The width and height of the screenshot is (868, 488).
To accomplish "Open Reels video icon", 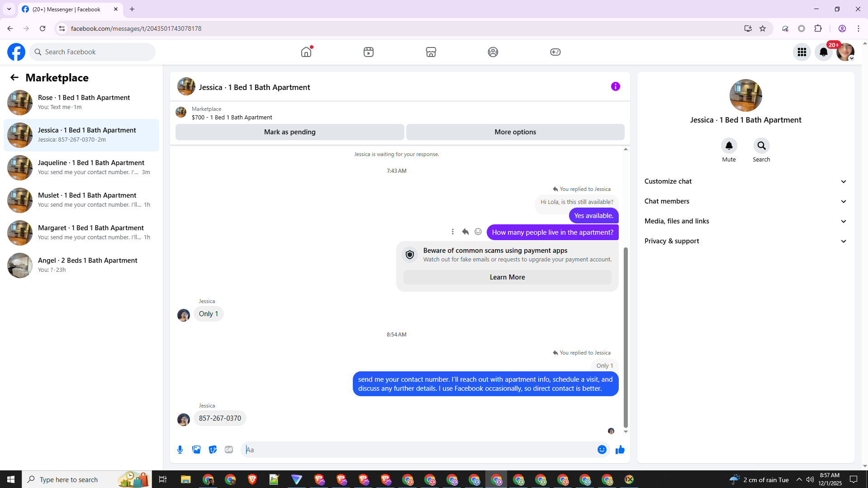I will pos(369,52).
